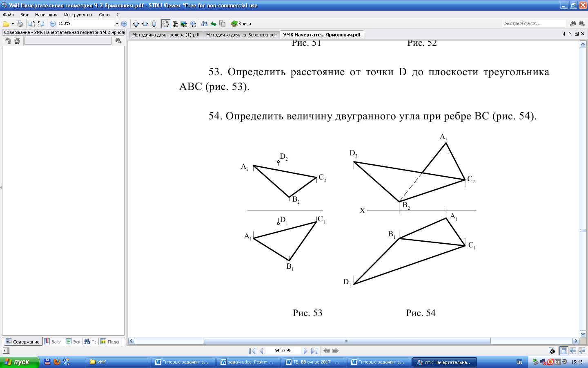588x368 pixels.
Task: Go to the last page
Action: (314, 351)
